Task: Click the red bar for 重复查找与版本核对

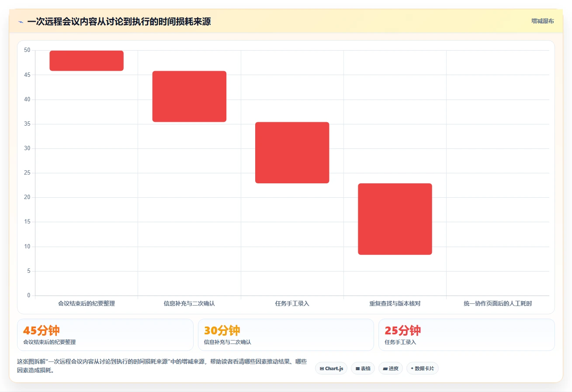Action: (x=395, y=219)
